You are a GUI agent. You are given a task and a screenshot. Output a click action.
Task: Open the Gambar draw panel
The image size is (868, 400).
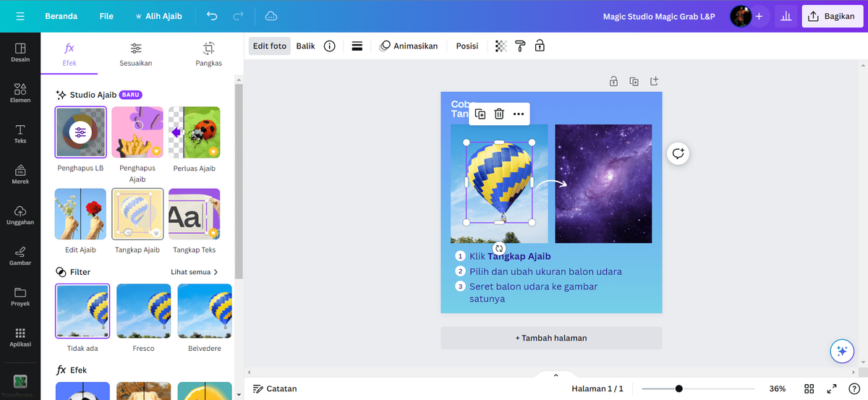[20, 255]
